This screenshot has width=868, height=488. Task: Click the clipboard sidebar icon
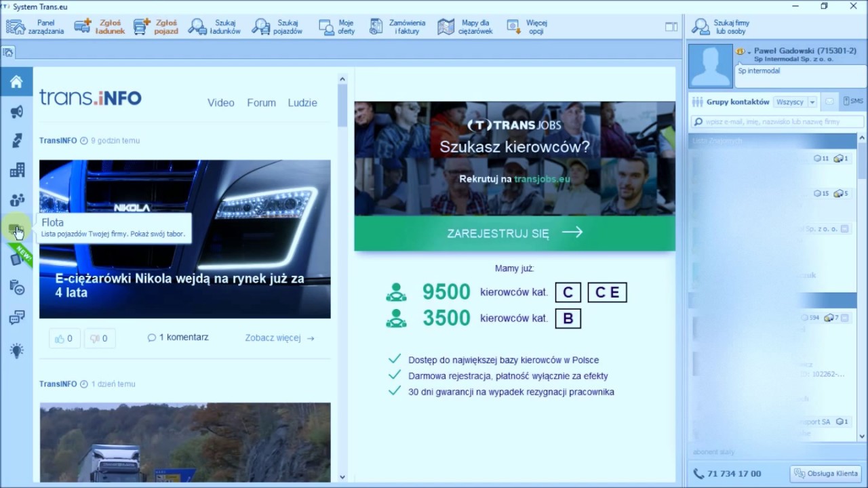(x=16, y=287)
